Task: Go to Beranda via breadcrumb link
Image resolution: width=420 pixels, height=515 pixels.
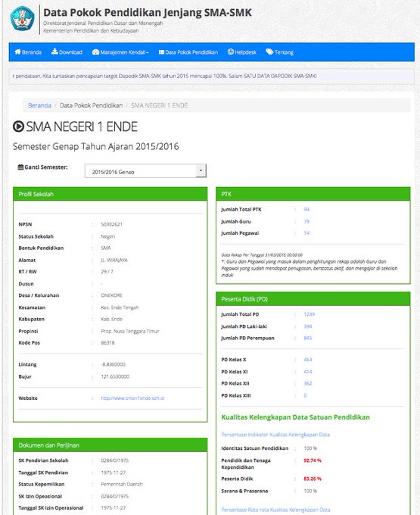Action: [x=39, y=105]
